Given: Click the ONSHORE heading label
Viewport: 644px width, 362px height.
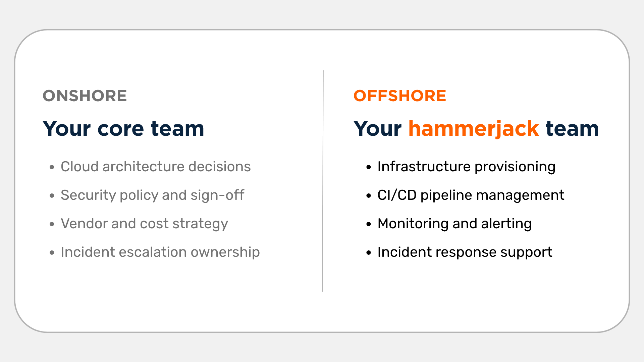Looking at the screenshot, I should 85,96.
